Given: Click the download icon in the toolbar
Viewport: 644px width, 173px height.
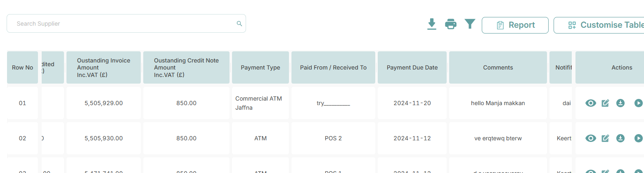Looking at the screenshot, I should coord(432,24).
